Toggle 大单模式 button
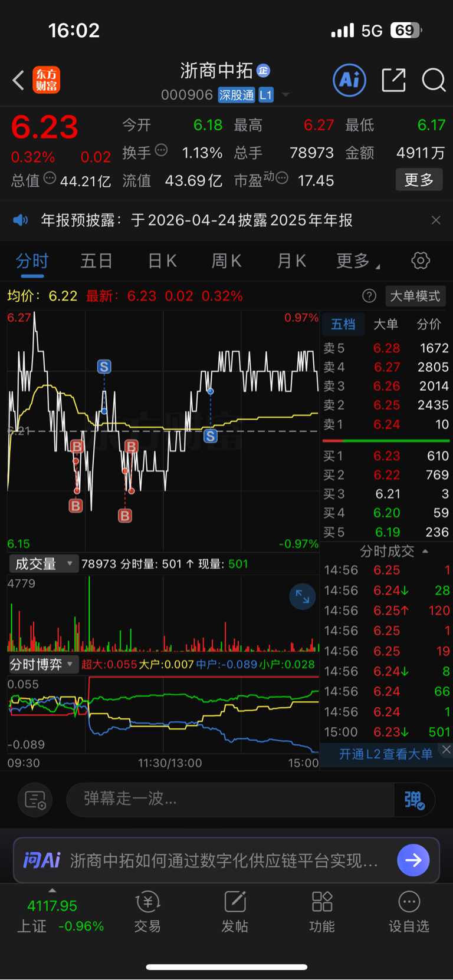 point(415,296)
